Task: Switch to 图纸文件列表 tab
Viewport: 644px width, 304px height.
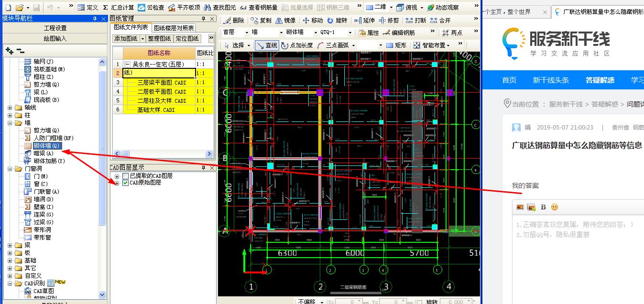Action: (131, 28)
